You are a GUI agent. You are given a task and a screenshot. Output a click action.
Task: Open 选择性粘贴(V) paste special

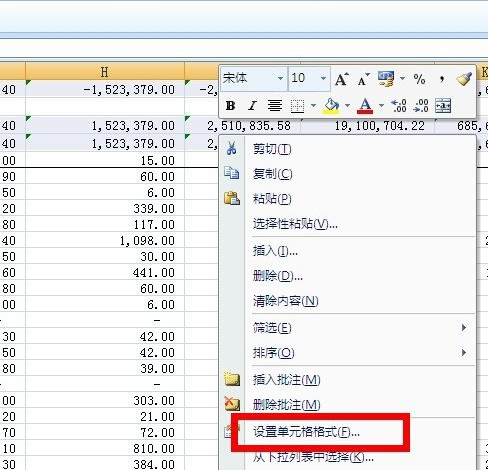(x=347, y=224)
